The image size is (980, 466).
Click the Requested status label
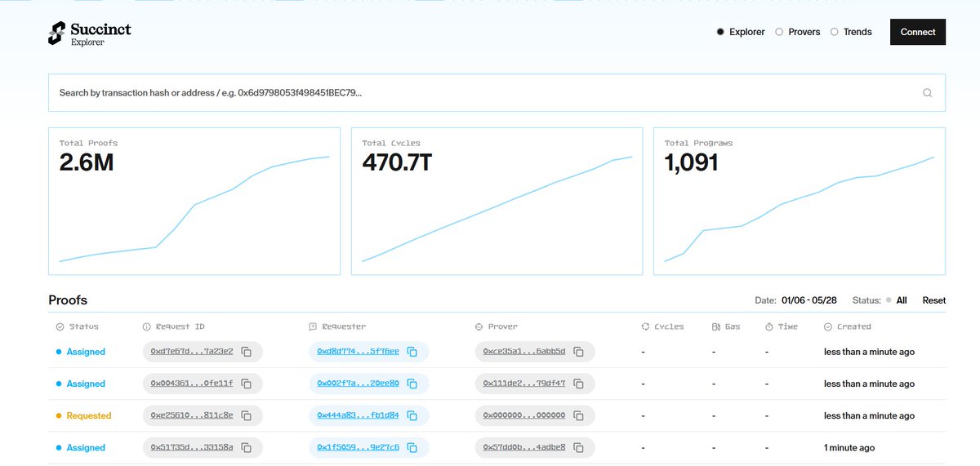(x=89, y=415)
